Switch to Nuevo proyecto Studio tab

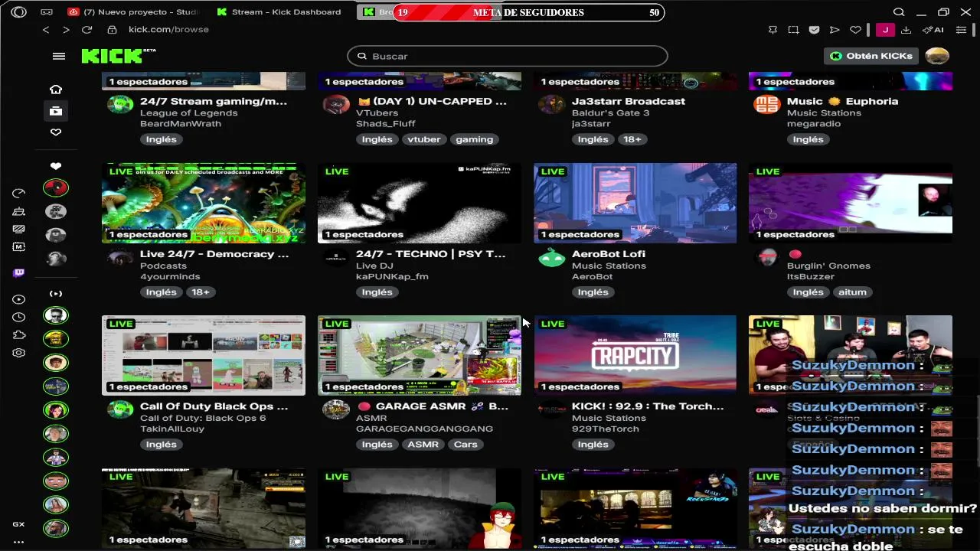pyautogui.click(x=132, y=12)
